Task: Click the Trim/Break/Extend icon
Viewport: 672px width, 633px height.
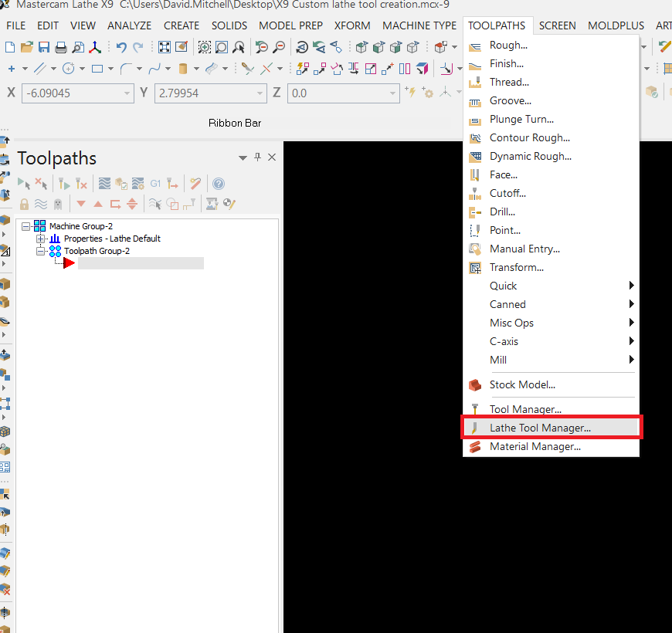Action: 247,69
